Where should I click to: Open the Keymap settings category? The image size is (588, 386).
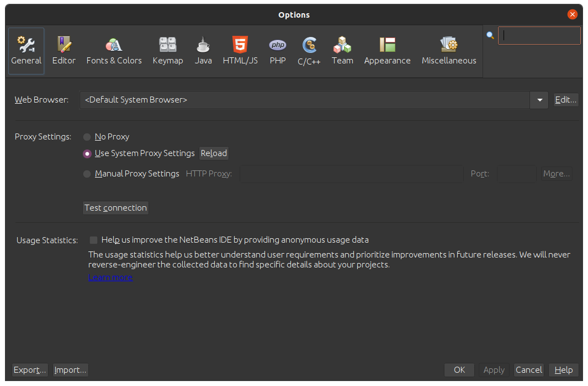pos(168,51)
